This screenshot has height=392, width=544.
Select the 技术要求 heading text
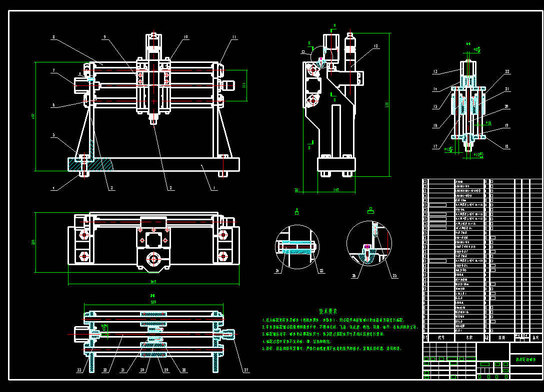pos(328,312)
